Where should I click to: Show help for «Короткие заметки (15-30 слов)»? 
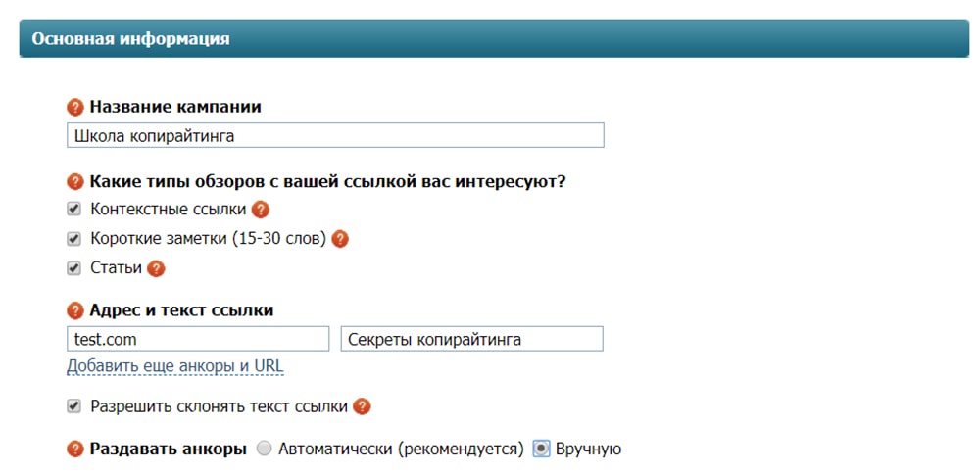(340, 238)
